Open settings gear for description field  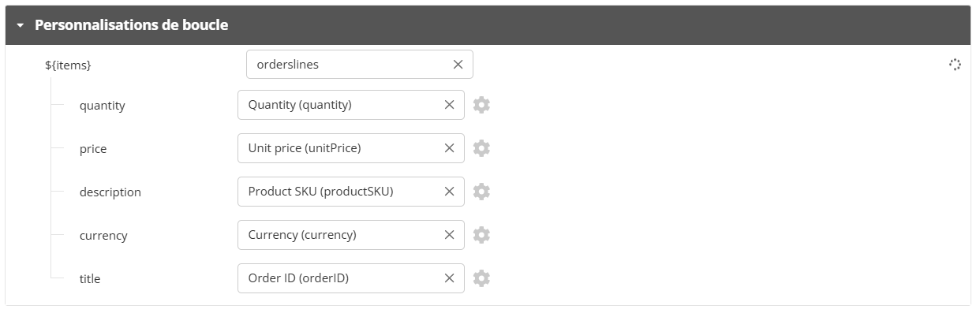(481, 192)
